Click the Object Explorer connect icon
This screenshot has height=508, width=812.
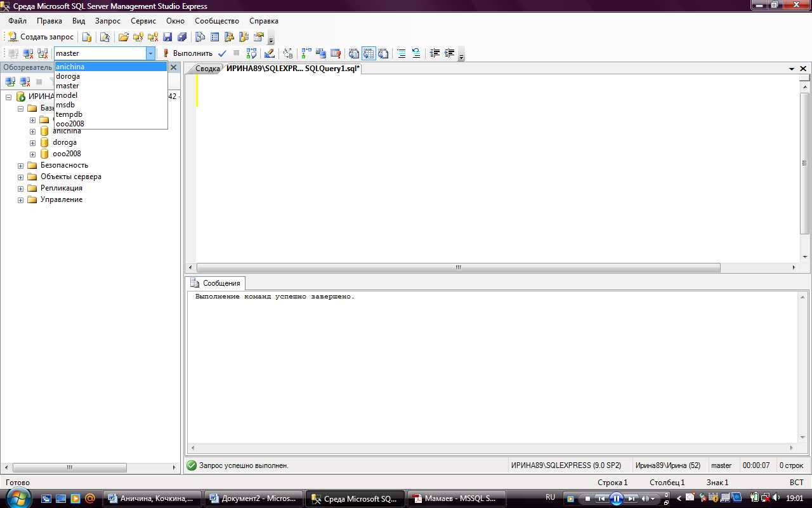tap(10, 81)
